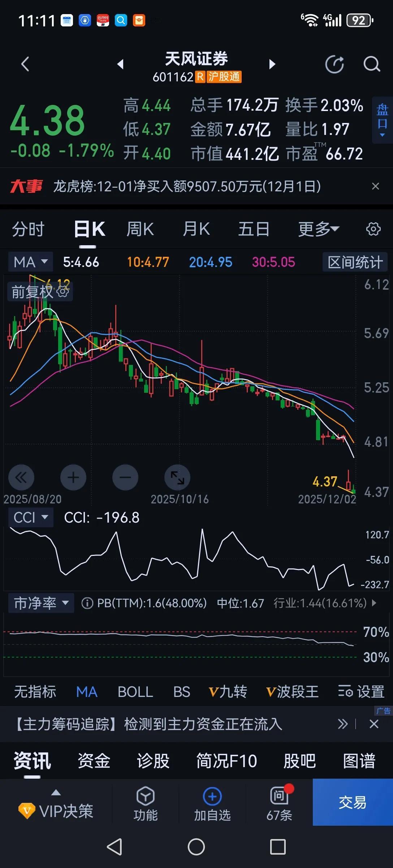Switch to 资讯 tab

coord(32,761)
